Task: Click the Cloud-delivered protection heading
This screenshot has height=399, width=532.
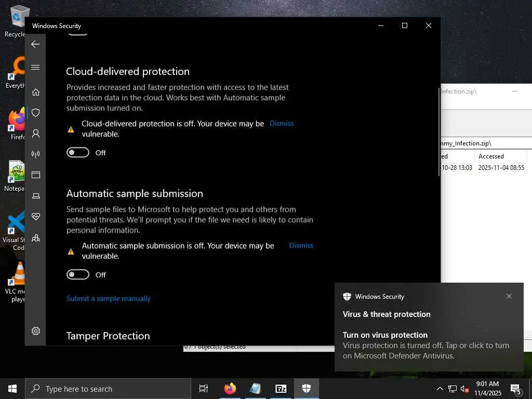Action: click(x=128, y=72)
